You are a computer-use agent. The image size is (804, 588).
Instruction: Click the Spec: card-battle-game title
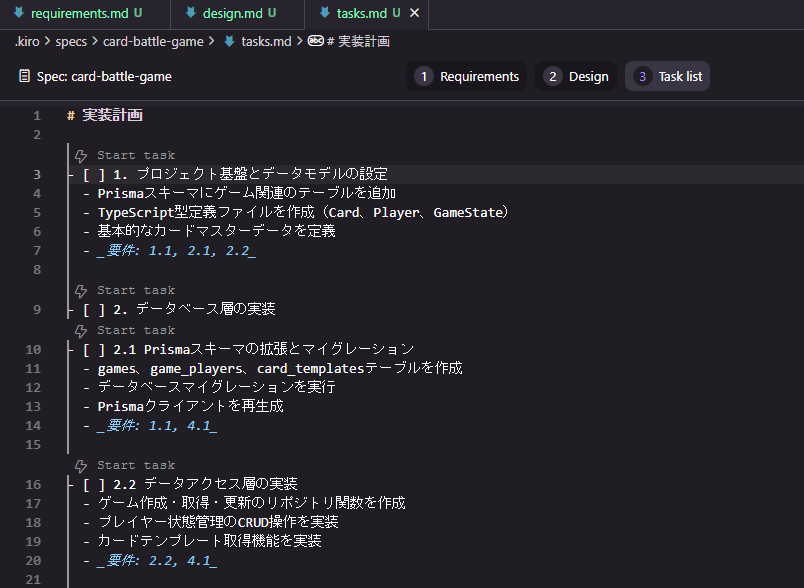pyautogui.click(x=104, y=76)
